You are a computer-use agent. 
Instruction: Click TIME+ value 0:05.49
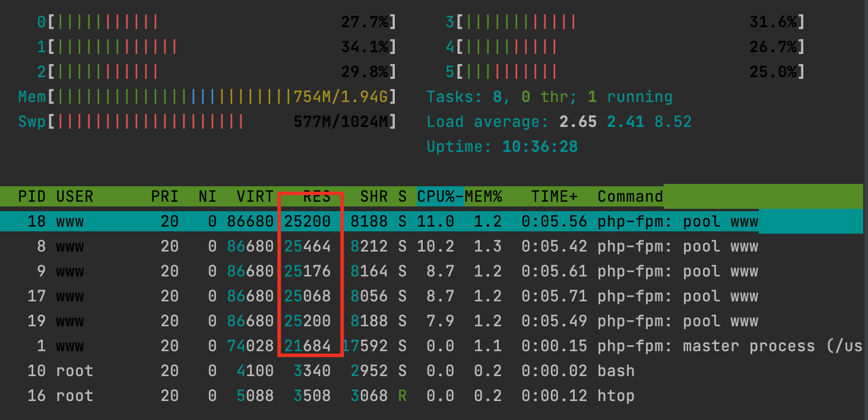coord(555,321)
